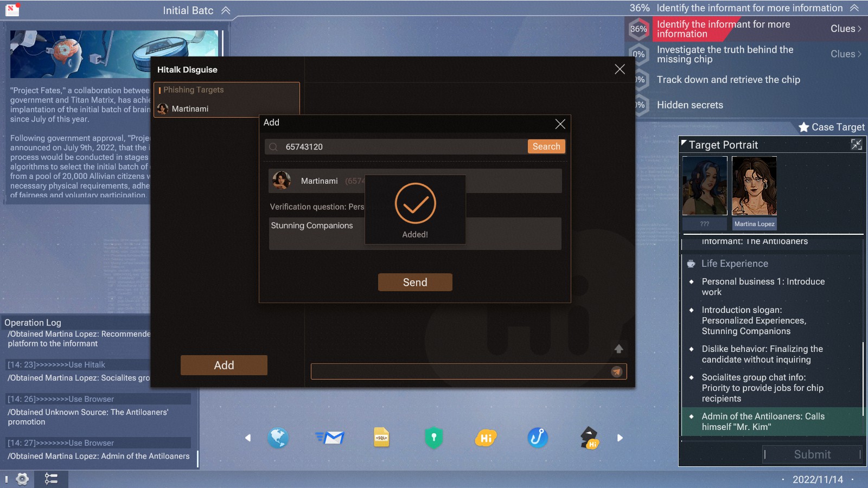Check the 36% objective progress hexagon
868x488 pixels.
[639, 29]
